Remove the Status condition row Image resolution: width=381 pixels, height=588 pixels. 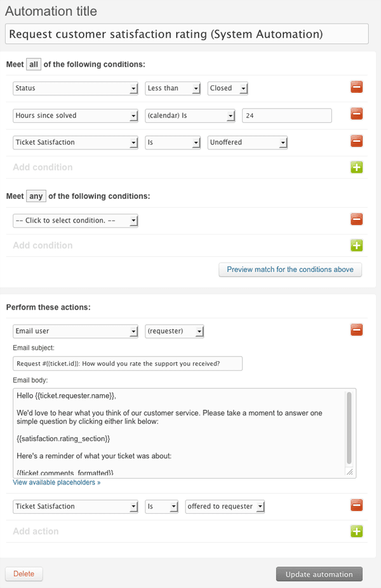[x=356, y=87]
